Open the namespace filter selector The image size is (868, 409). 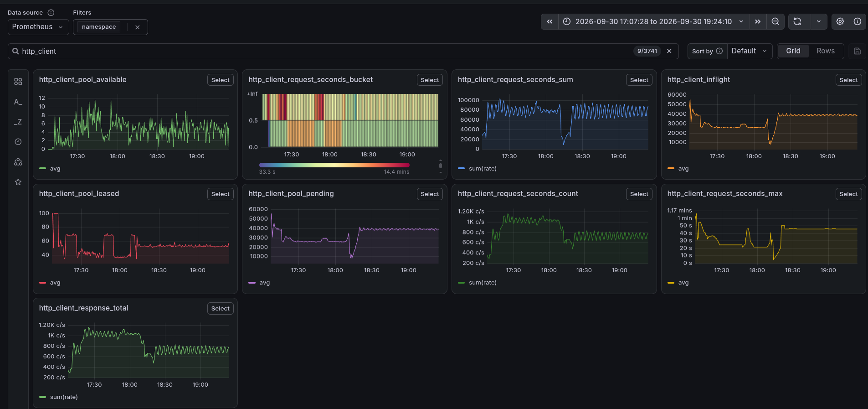point(99,27)
